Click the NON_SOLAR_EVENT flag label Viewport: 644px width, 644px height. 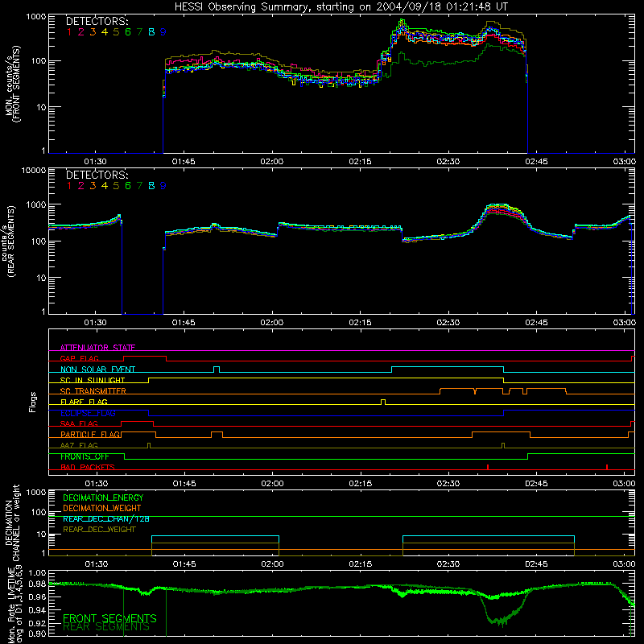pos(97,369)
